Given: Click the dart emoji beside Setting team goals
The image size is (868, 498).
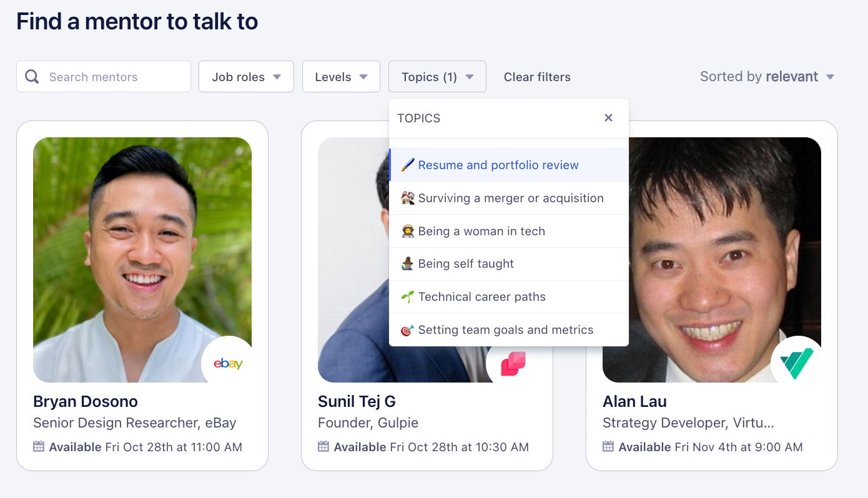Looking at the screenshot, I should point(408,330).
